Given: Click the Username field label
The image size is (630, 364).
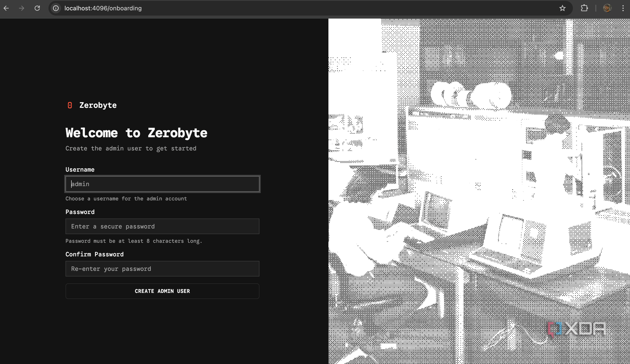Looking at the screenshot, I should (80, 169).
